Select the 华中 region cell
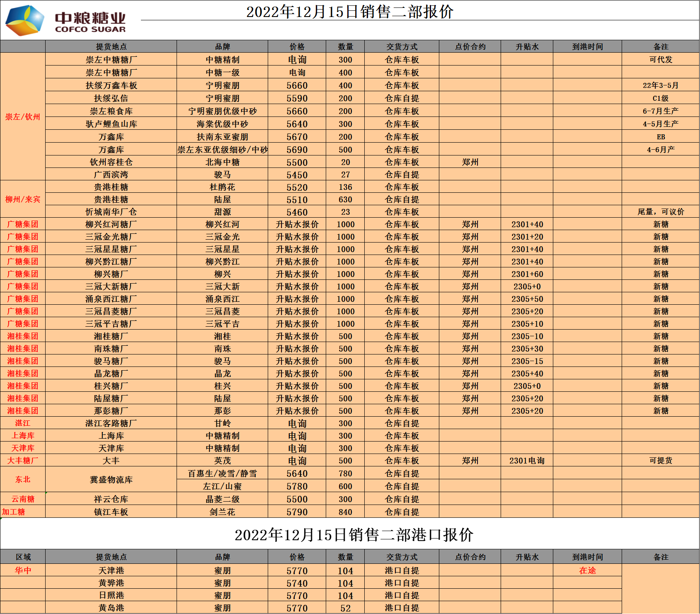 [x=23, y=570]
